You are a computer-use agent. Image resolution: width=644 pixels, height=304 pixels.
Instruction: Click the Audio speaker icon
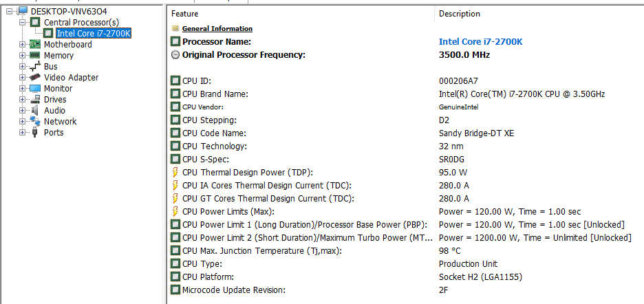[35, 111]
